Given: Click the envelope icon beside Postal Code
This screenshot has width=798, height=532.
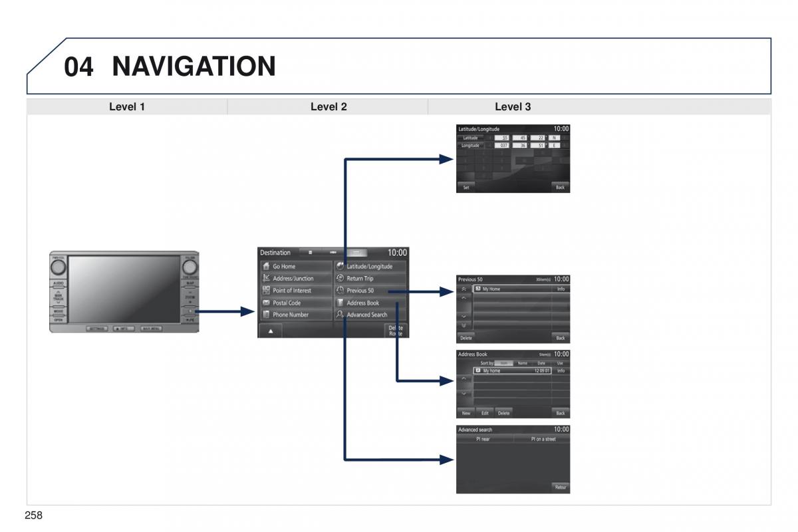Looking at the screenshot, I should 266,303.
